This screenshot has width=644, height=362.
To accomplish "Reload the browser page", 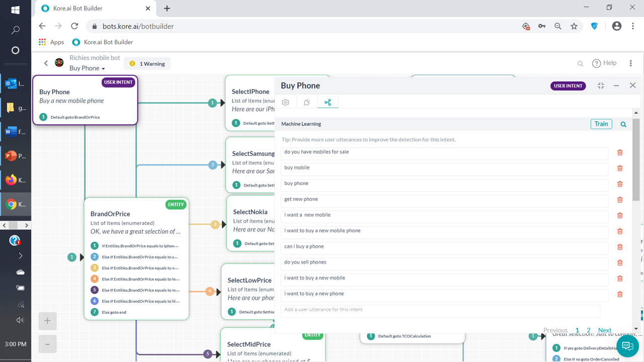I will 74,26.
